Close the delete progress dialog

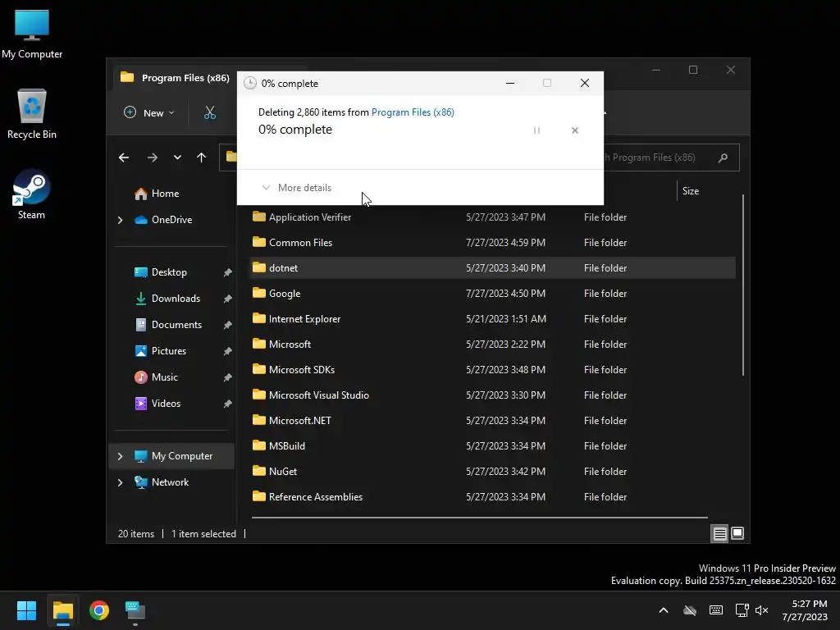[584, 83]
